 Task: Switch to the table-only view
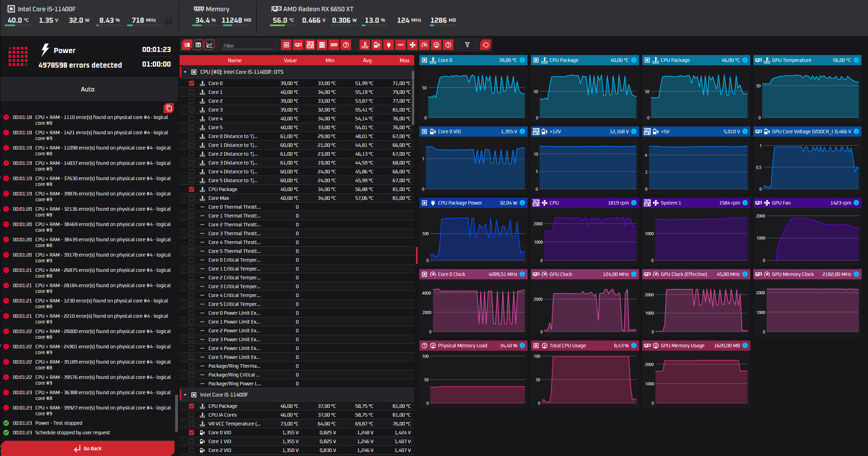coord(198,45)
